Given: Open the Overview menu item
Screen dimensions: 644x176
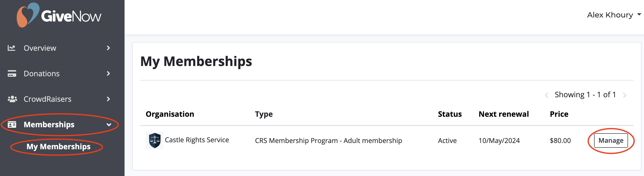Looking at the screenshot, I should tap(59, 48).
